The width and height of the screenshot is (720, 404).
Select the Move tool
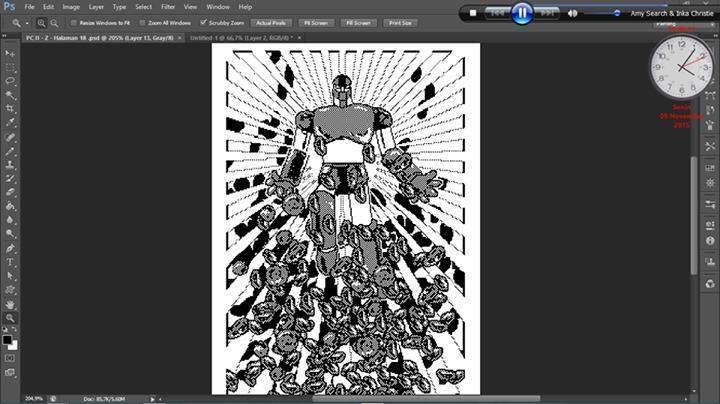click(x=11, y=52)
